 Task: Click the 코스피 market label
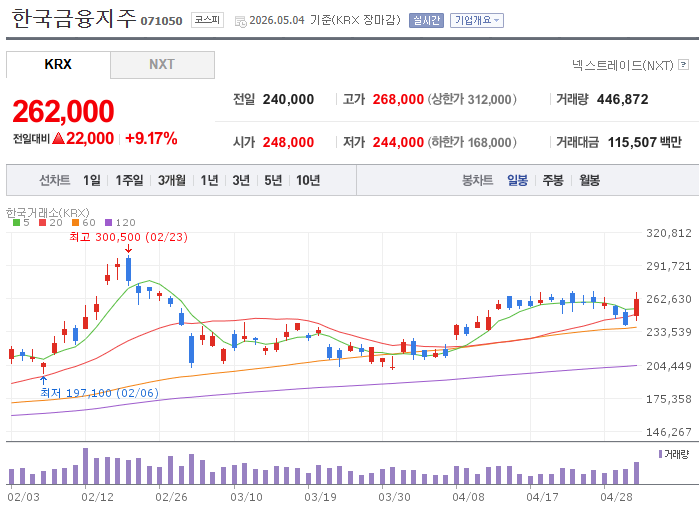[207, 20]
